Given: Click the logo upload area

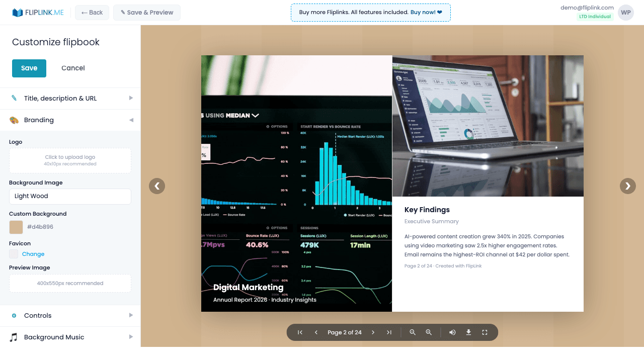Looking at the screenshot, I should coord(70,160).
